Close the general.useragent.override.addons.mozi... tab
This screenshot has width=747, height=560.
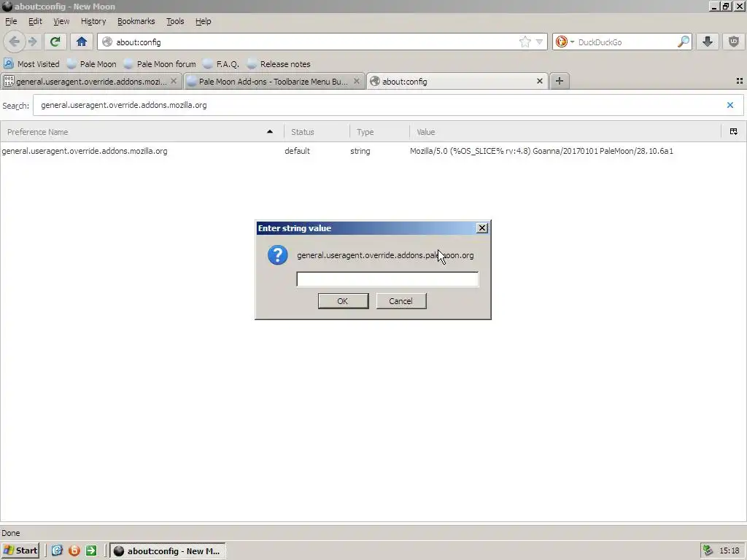click(174, 82)
